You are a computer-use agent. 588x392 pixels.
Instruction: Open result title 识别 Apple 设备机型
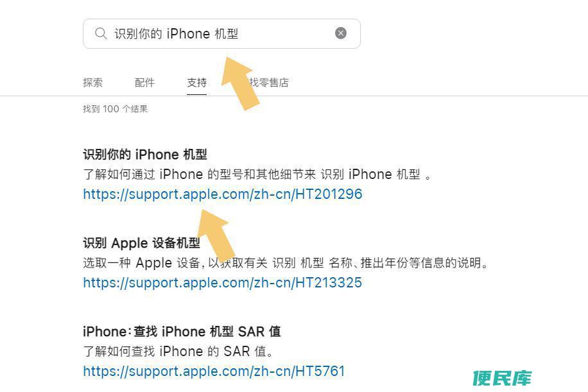coord(141,243)
